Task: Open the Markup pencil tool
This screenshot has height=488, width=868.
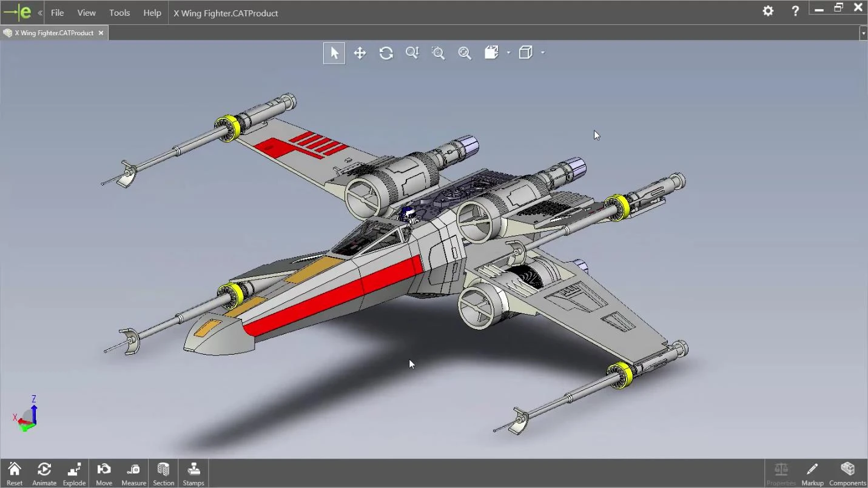Action: click(x=812, y=473)
